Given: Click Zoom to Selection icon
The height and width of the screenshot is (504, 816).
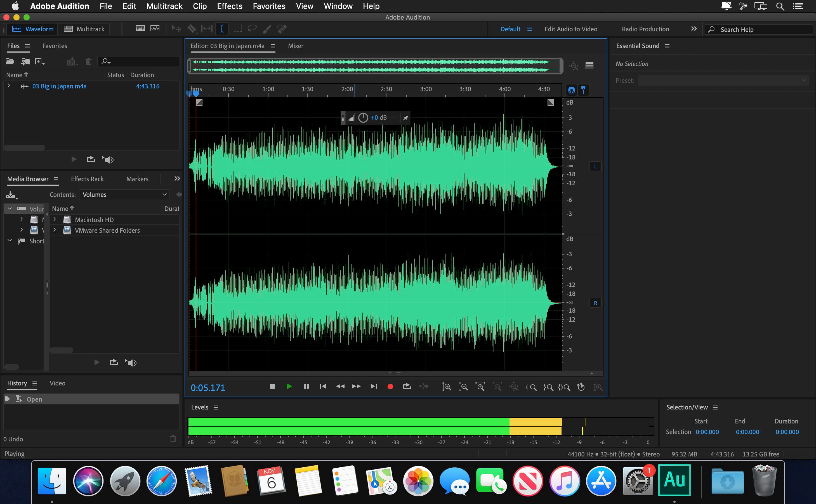Looking at the screenshot, I should 564,387.
